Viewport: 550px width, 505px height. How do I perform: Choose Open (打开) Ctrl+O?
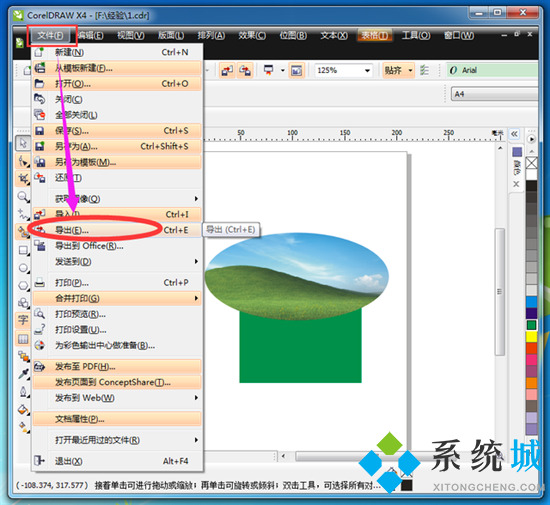click(116, 84)
